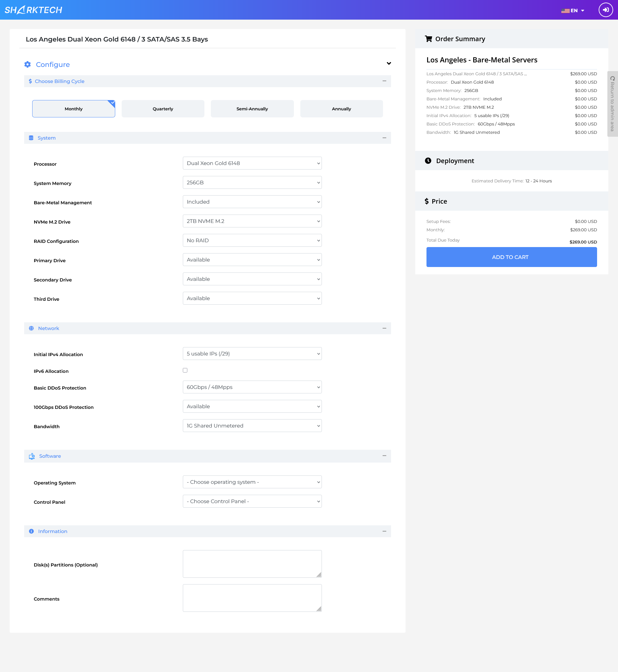This screenshot has height=672, width=618.
Task: Open the System Memory dropdown
Action: pos(252,182)
